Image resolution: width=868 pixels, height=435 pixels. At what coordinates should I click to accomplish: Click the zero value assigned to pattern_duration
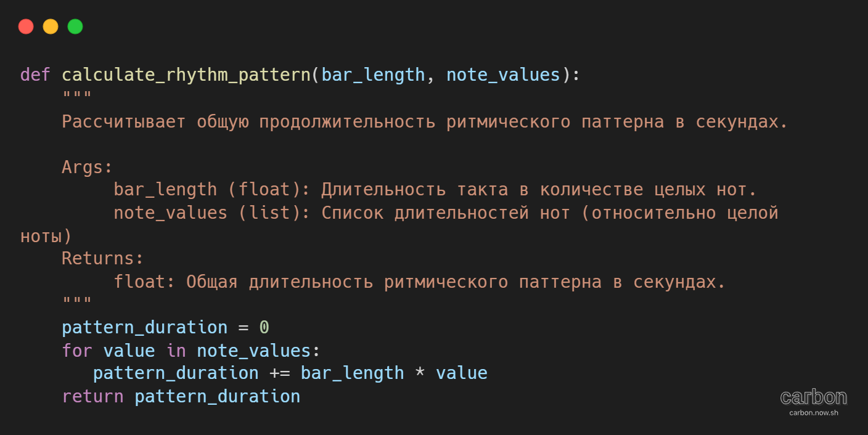point(264,327)
